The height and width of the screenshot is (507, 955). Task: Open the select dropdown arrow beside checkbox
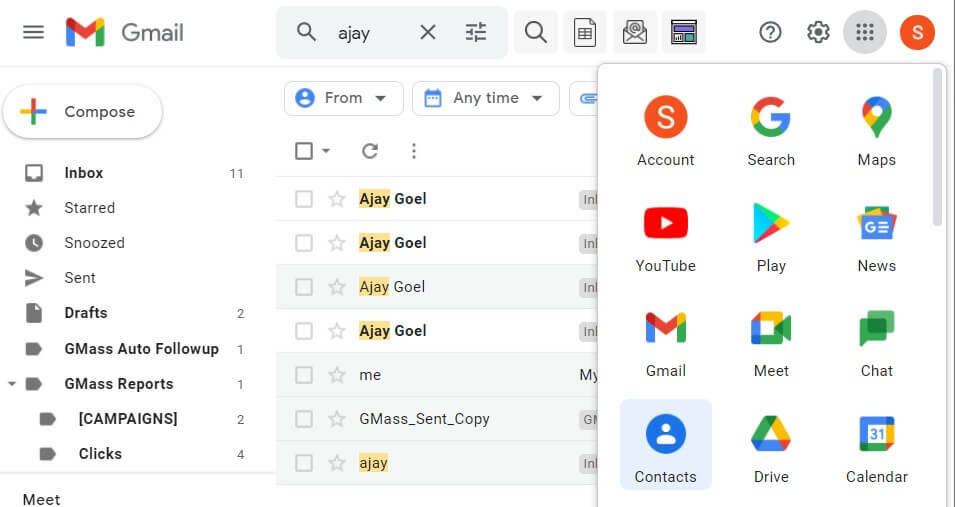point(326,151)
